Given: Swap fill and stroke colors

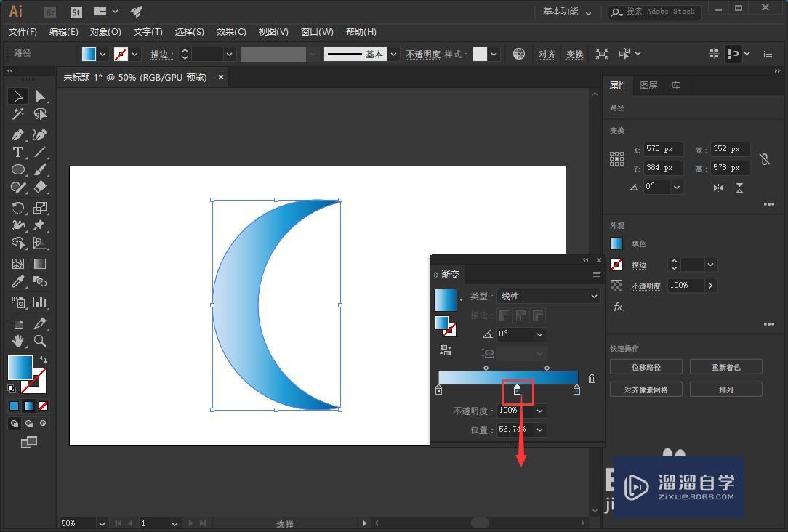Looking at the screenshot, I should 44,360.
